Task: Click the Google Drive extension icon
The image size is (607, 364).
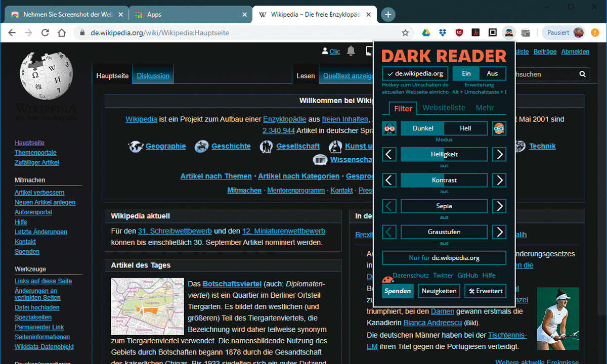Action: [426, 33]
